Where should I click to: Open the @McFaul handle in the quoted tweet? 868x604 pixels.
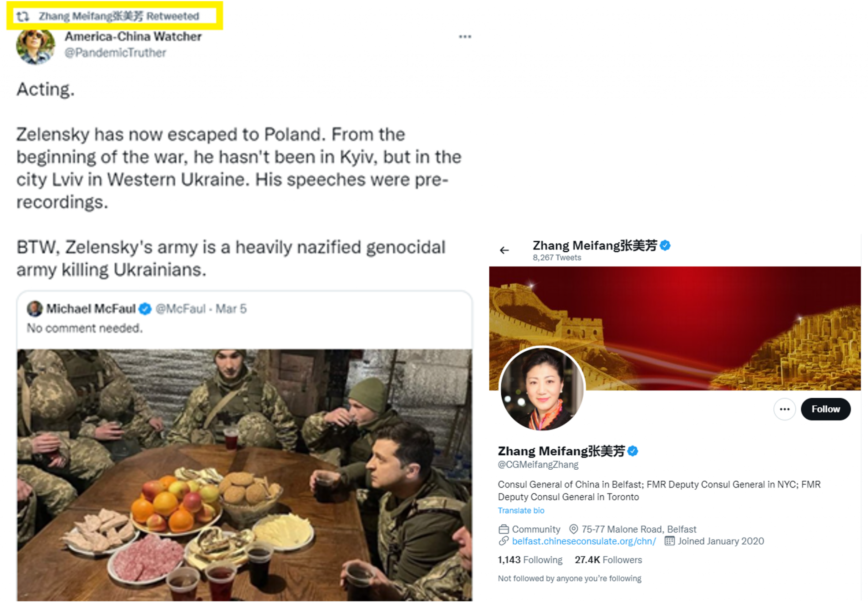coord(181,309)
